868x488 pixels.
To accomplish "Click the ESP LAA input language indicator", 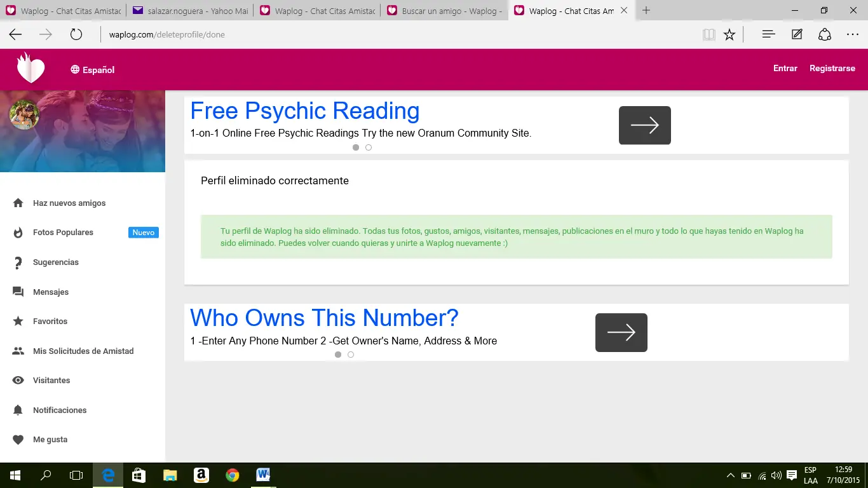I will (x=810, y=475).
